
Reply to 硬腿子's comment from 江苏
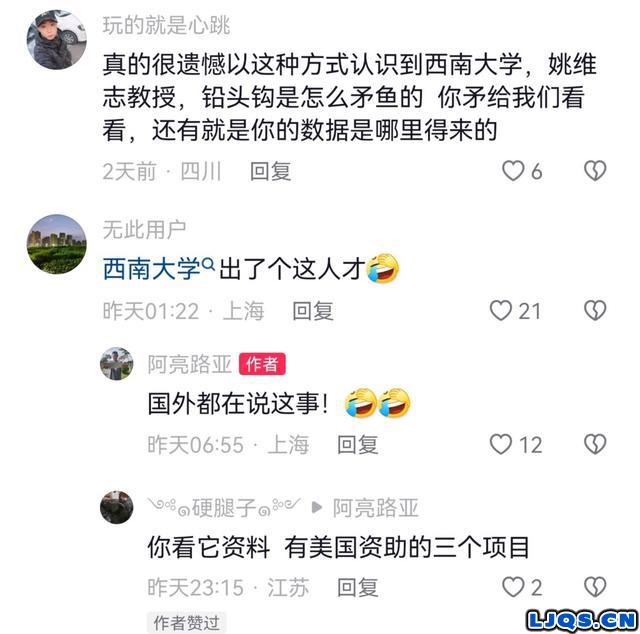(358, 587)
